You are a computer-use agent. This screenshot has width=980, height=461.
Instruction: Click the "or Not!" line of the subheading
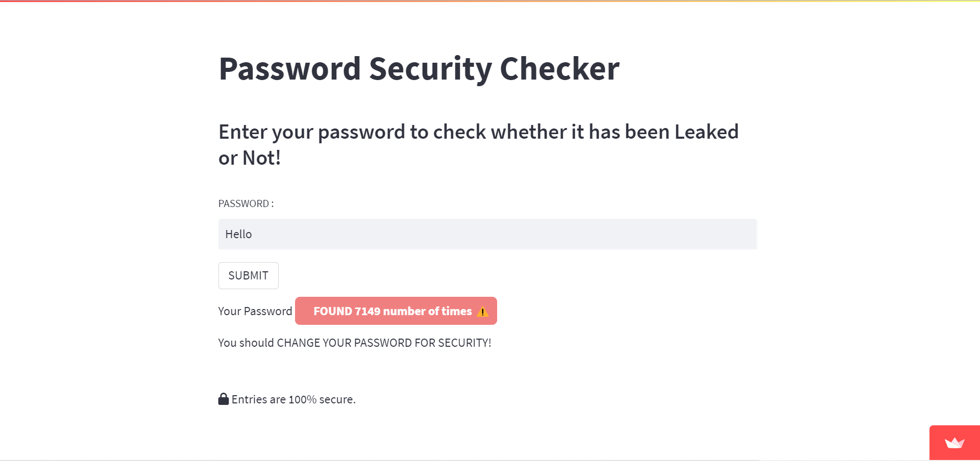click(250, 158)
